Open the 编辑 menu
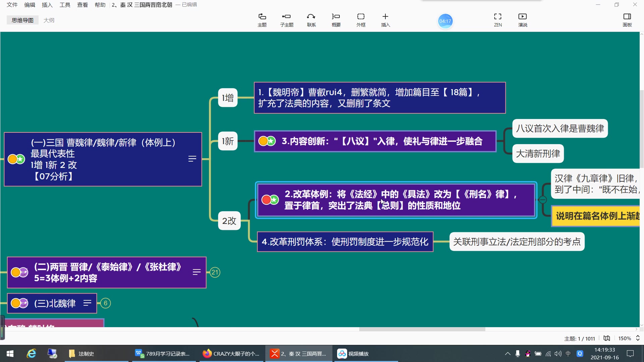 (x=30, y=5)
